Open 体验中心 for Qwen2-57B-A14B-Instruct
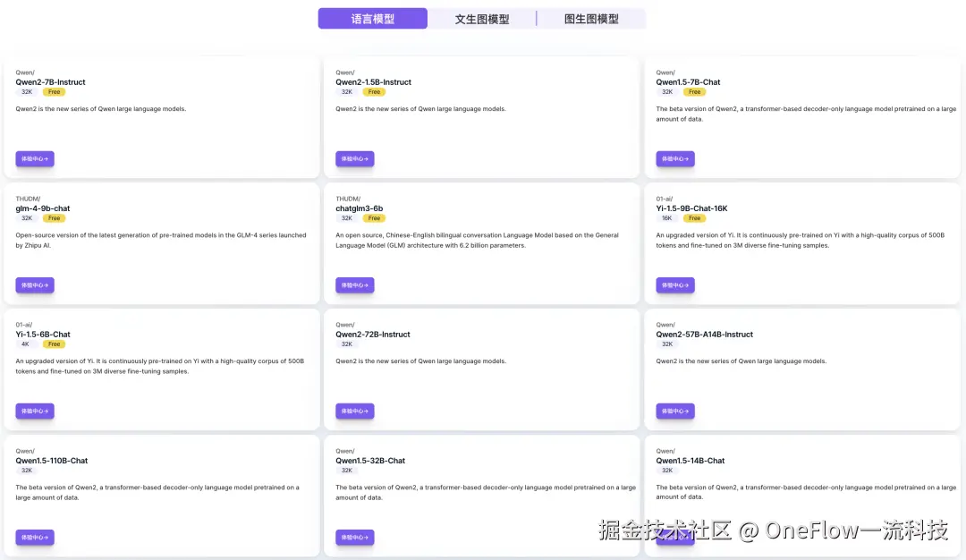 tap(675, 411)
